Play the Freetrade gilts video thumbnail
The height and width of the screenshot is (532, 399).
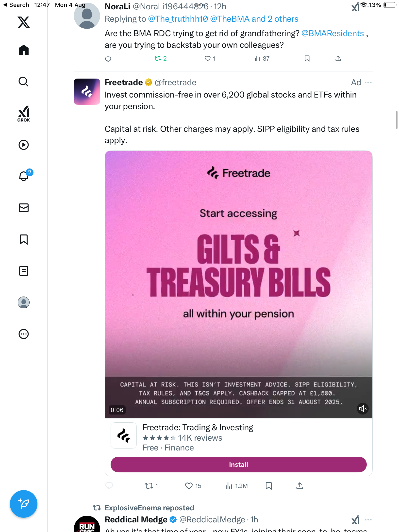(x=238, y=271)
